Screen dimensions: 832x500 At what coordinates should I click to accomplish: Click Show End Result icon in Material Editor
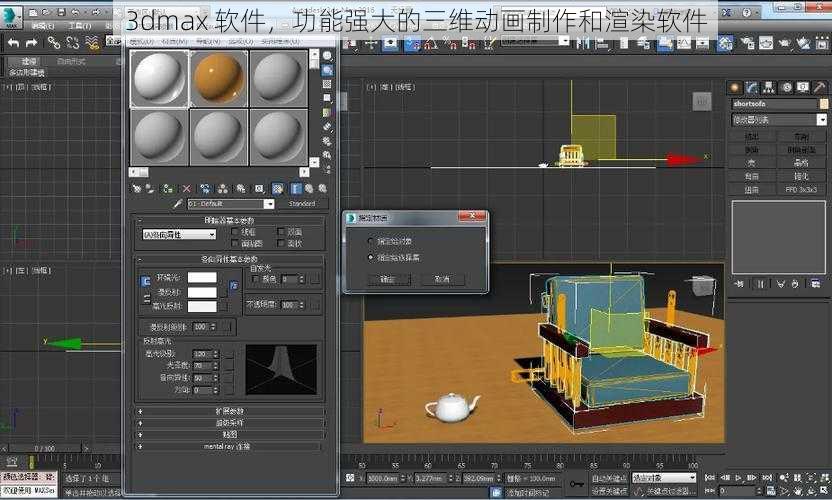(x=296, y=188)
